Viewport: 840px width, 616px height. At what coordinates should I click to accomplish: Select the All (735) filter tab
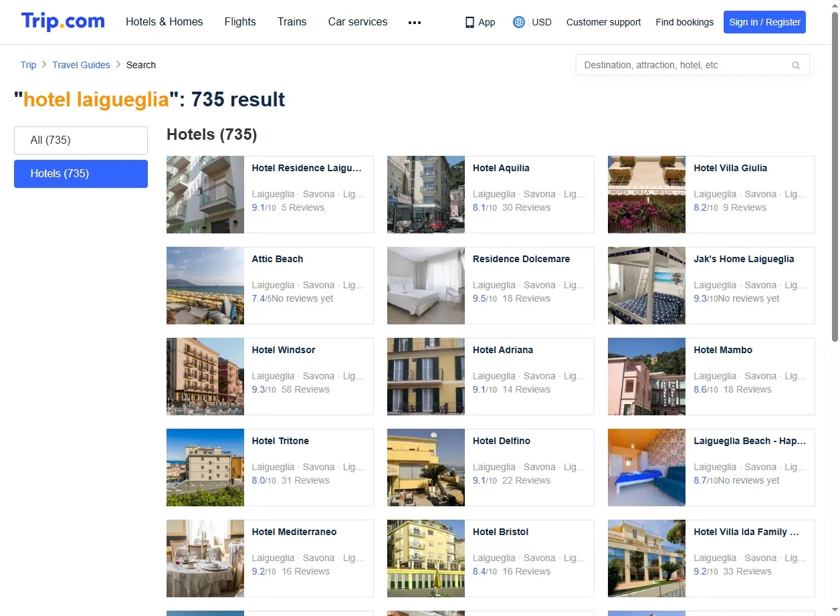pyautogui.click(x=81, y=140)
